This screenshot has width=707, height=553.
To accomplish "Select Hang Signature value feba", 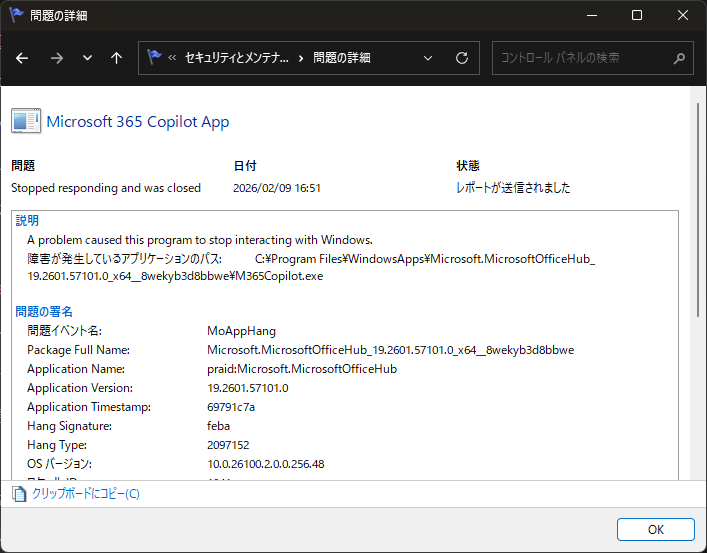I will (x=218, y=426).
